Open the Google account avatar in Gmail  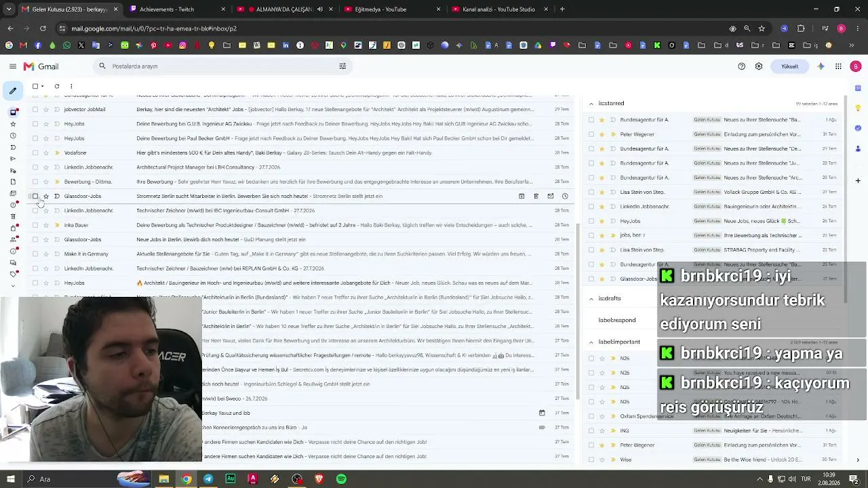coord(856,66)
